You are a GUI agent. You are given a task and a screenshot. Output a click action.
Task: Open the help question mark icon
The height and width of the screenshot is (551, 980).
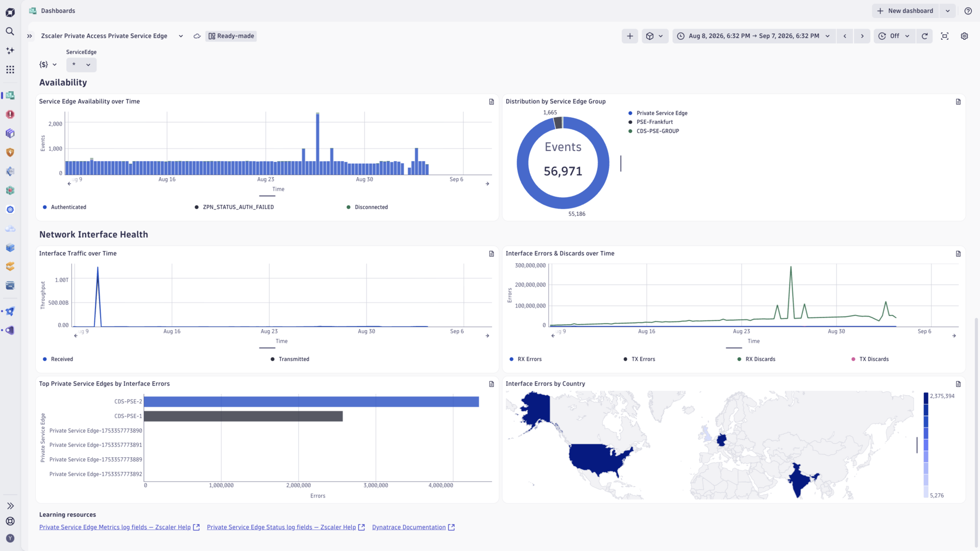tap(968, 11)
